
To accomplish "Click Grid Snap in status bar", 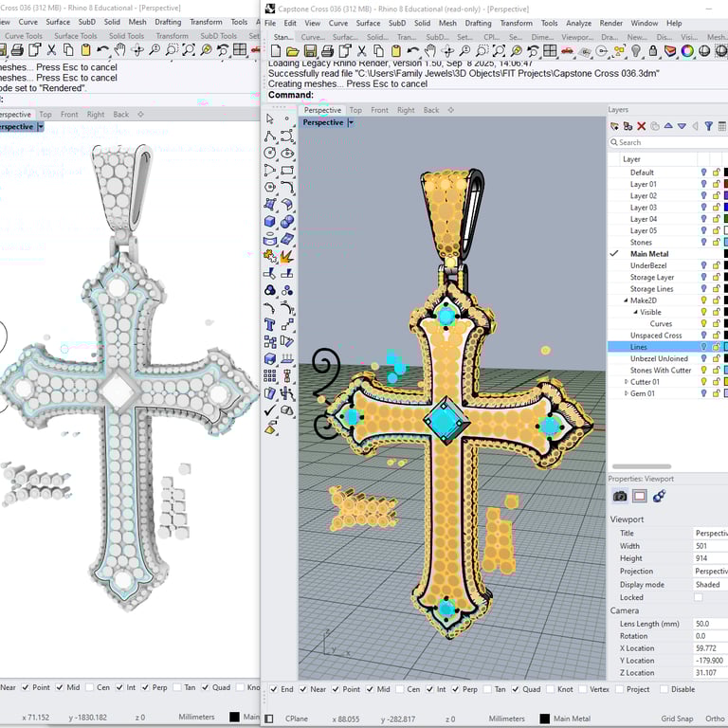I will point(678,719).
